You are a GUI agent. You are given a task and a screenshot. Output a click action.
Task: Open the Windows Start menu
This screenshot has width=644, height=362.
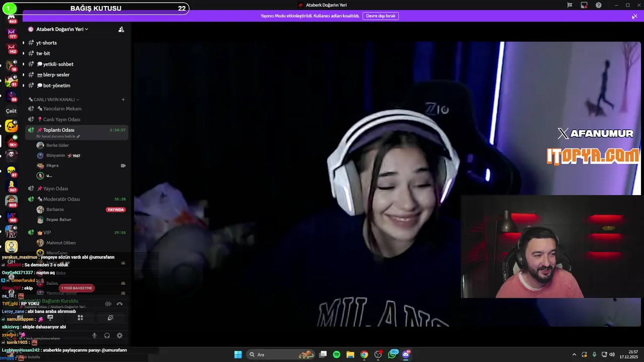(x=238, y=354)
